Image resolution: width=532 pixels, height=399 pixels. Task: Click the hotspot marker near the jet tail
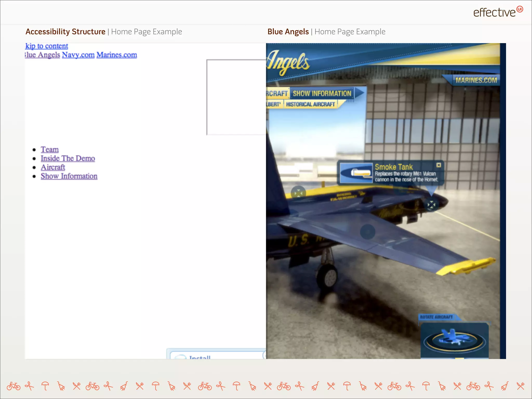pos(298,193)
